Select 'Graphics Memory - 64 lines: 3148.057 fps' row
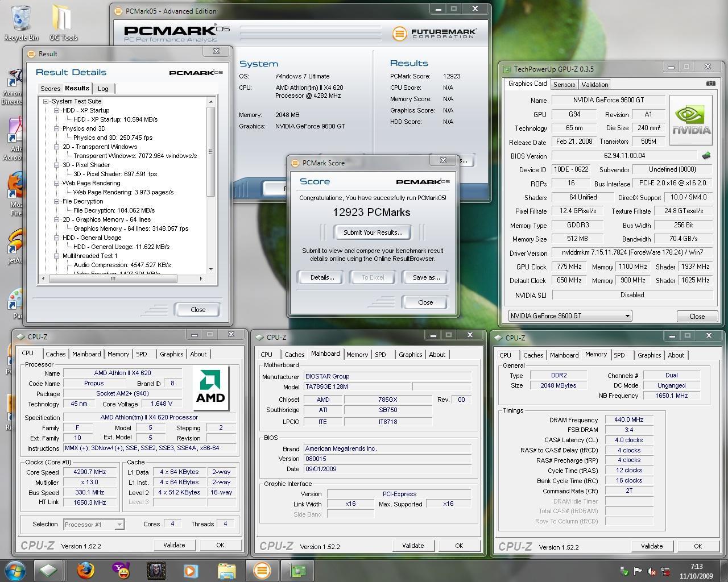Screen dimensions: 728x582 [x=131, y=228]
